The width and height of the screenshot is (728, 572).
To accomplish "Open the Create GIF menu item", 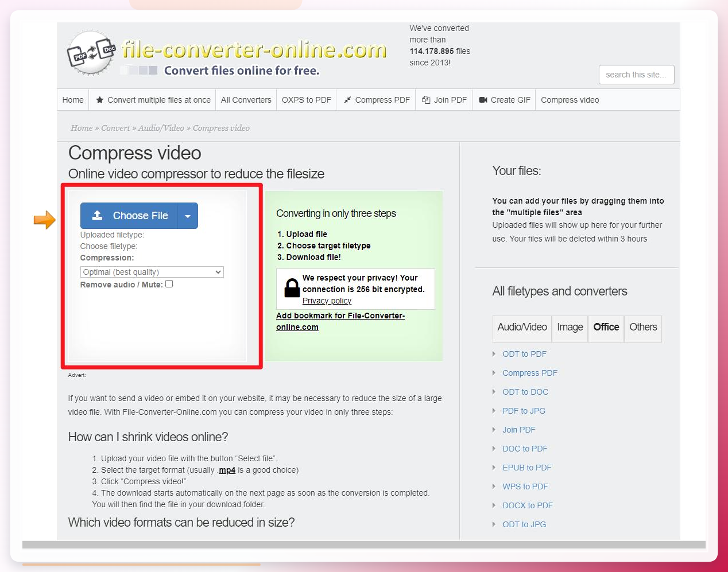I will pos(505,100).
